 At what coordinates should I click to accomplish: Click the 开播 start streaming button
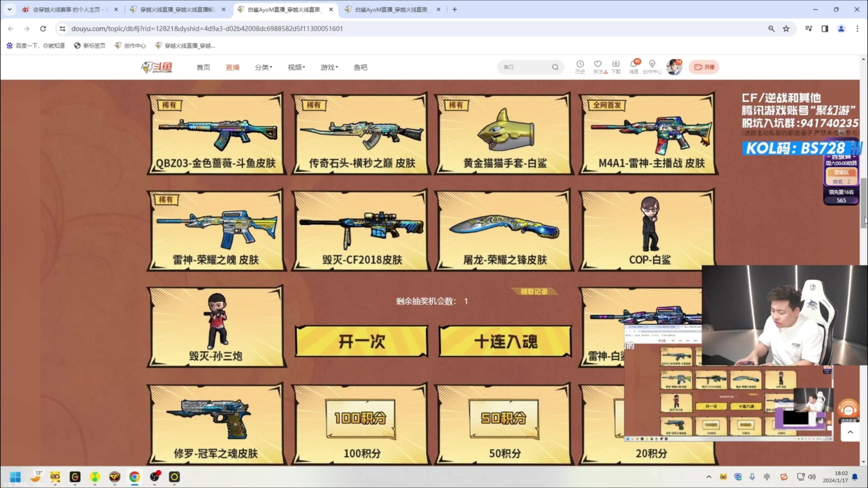[704, 67]
